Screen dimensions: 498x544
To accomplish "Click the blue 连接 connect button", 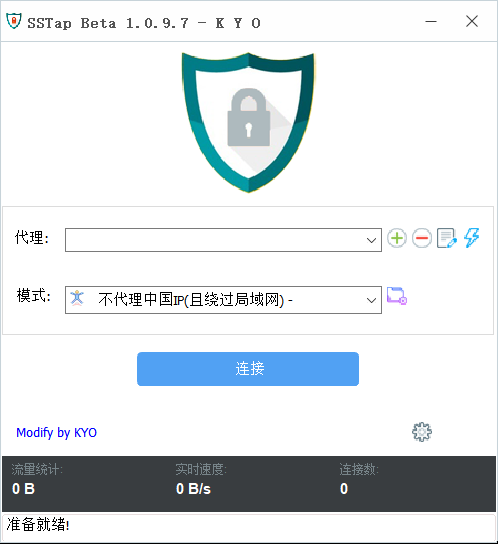I will click(248, 369).
